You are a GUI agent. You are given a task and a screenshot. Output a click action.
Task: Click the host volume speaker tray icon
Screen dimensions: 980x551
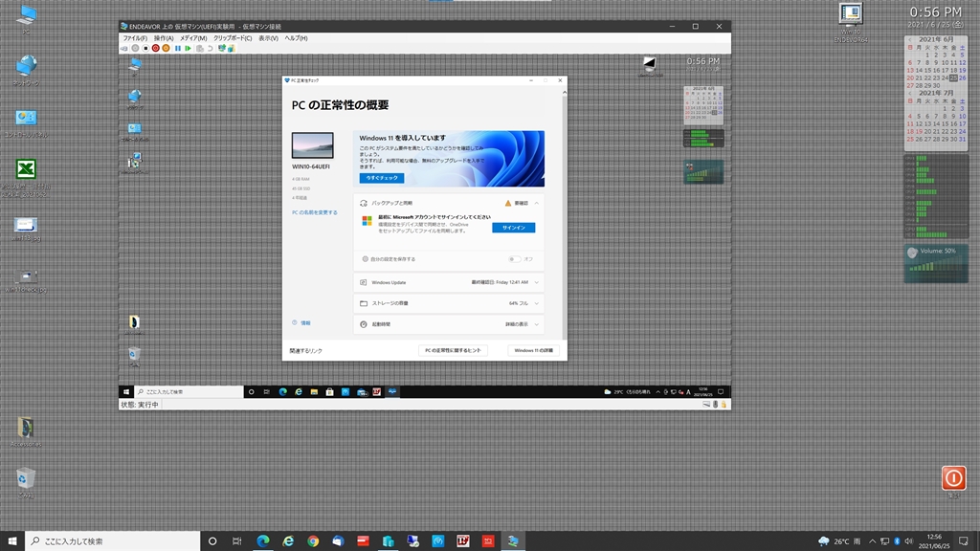[x=908, y=541]
